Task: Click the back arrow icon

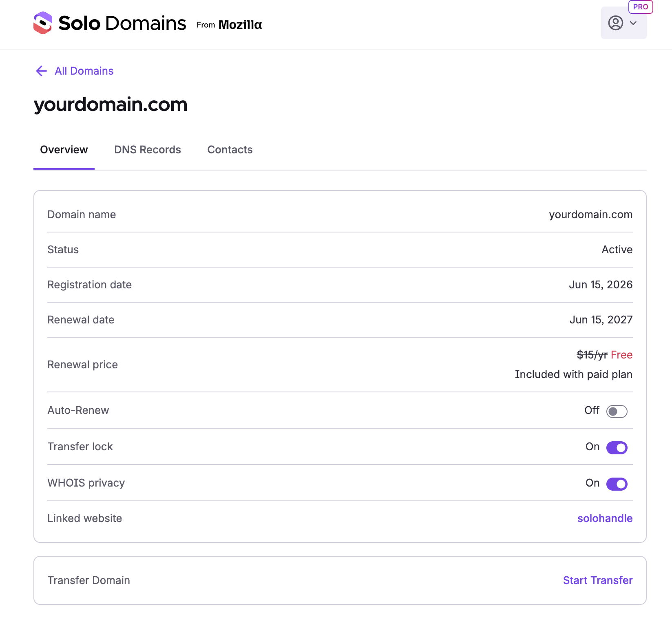Action: point(42,71)
